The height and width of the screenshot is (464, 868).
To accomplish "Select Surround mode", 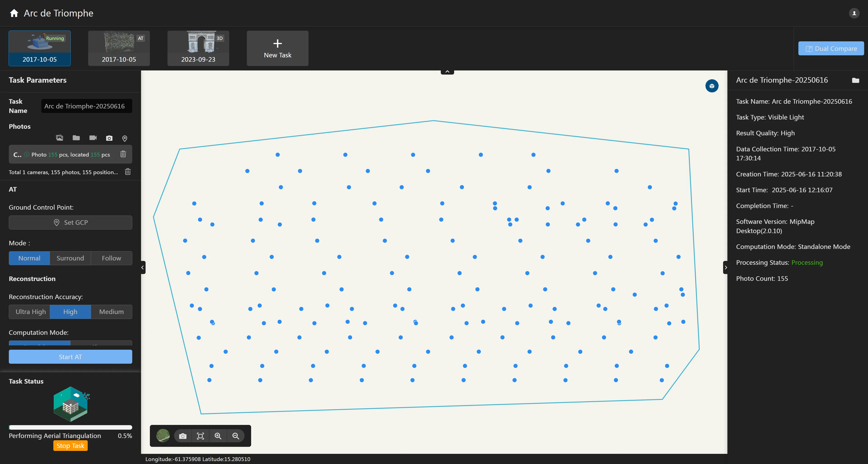I will point(70,258).
